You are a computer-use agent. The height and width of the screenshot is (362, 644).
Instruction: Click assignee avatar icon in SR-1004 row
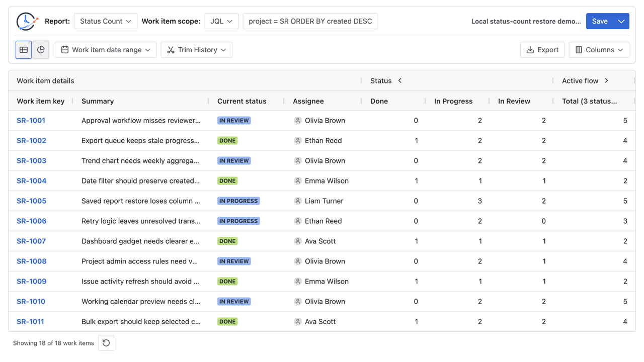[x=298, y=180]
